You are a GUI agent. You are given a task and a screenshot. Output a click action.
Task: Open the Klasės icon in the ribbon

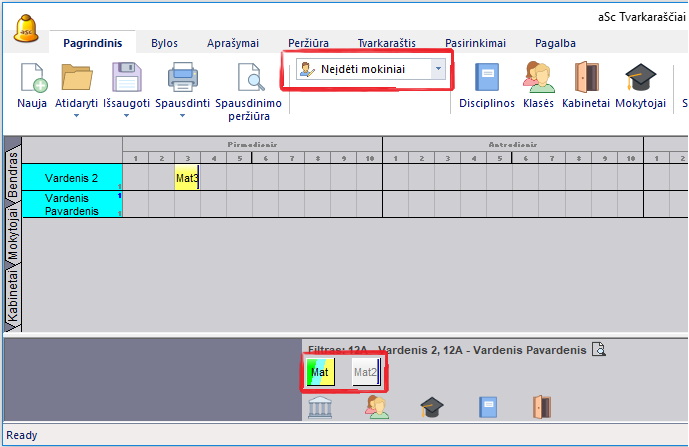point(538,78)
